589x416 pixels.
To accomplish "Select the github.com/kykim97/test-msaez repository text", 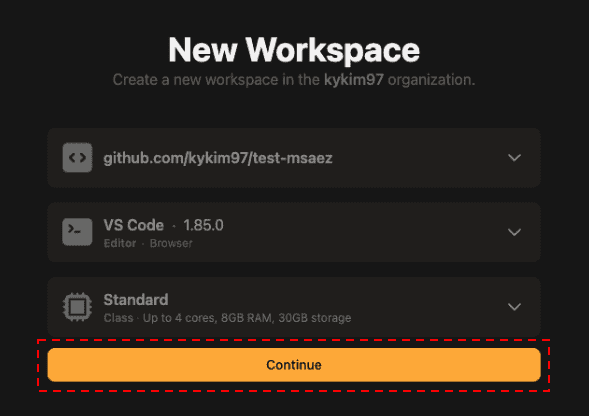I will click(x=218, y=158).
